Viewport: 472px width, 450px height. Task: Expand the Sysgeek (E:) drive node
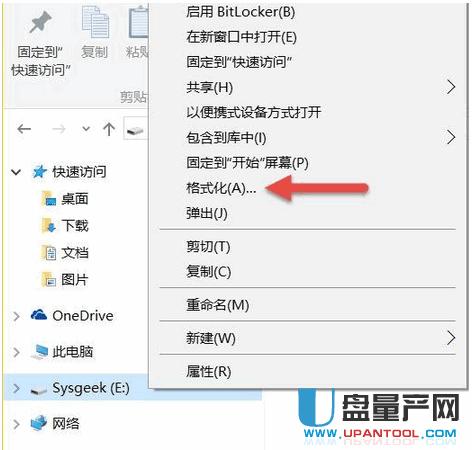(16, 388)
